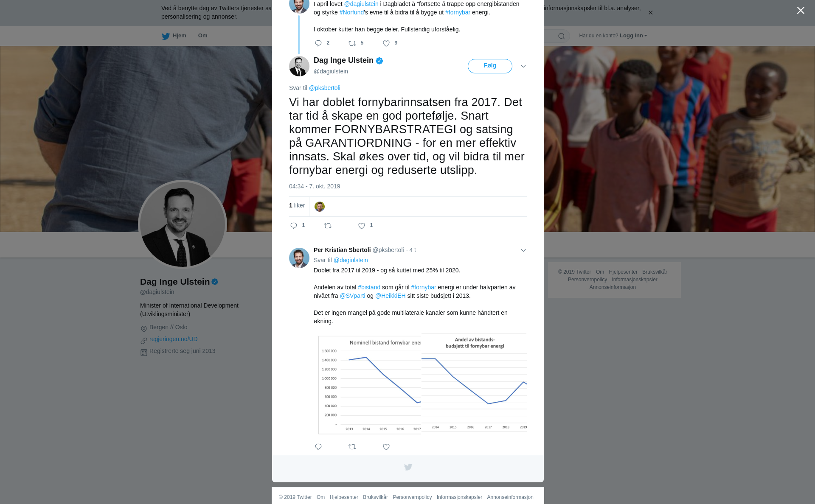The height and width of the screenshot is (504, 815).
Task: Expand options chevron on Per Kristian Sbertoli's reply
Action: tap(523, 250)
